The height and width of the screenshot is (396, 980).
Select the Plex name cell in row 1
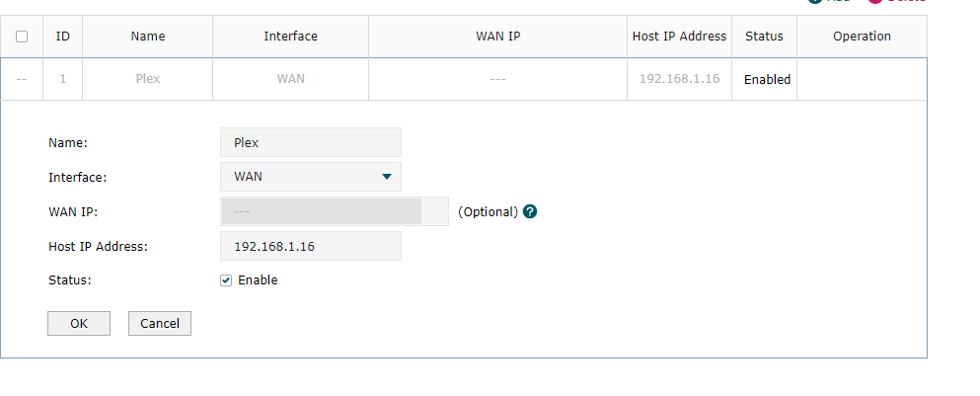click(x=147, y=79)
